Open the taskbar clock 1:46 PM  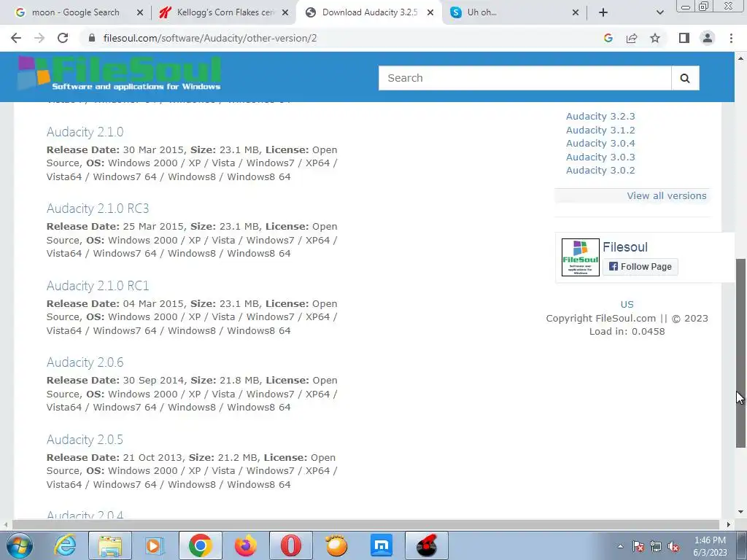coord(710,546)
